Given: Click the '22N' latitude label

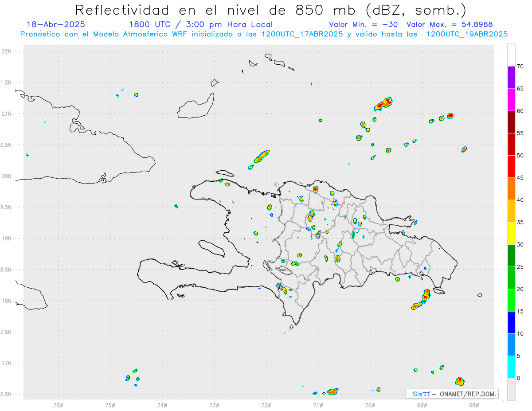Looking at the screenshot, I should point(7,51).
